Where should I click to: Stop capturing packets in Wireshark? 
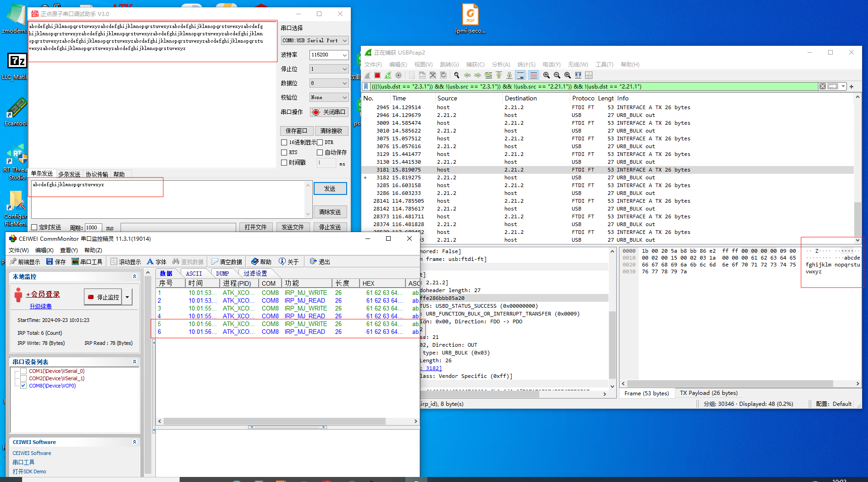[377, 75]
